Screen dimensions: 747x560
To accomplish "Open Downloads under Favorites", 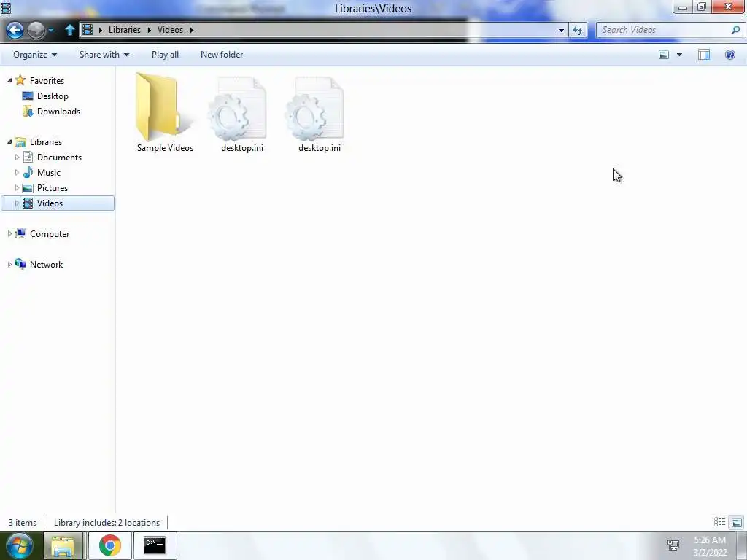I will pos(58,112).
